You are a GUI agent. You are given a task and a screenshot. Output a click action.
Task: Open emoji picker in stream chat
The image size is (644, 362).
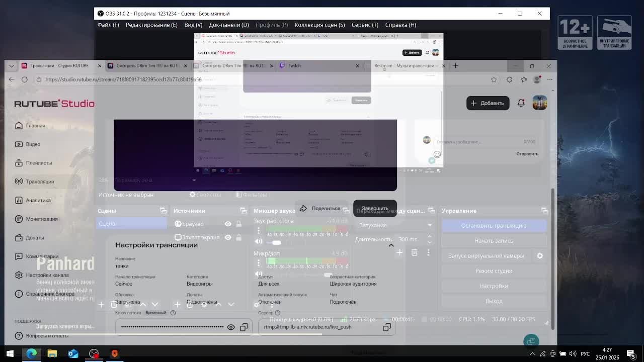[437, 154]
